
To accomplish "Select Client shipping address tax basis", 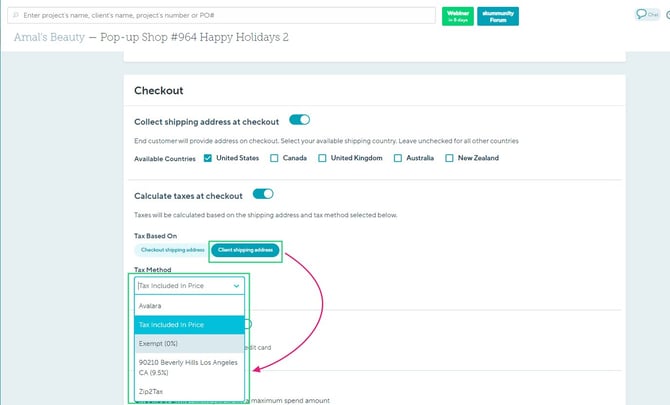I will [x=245, y=250].
